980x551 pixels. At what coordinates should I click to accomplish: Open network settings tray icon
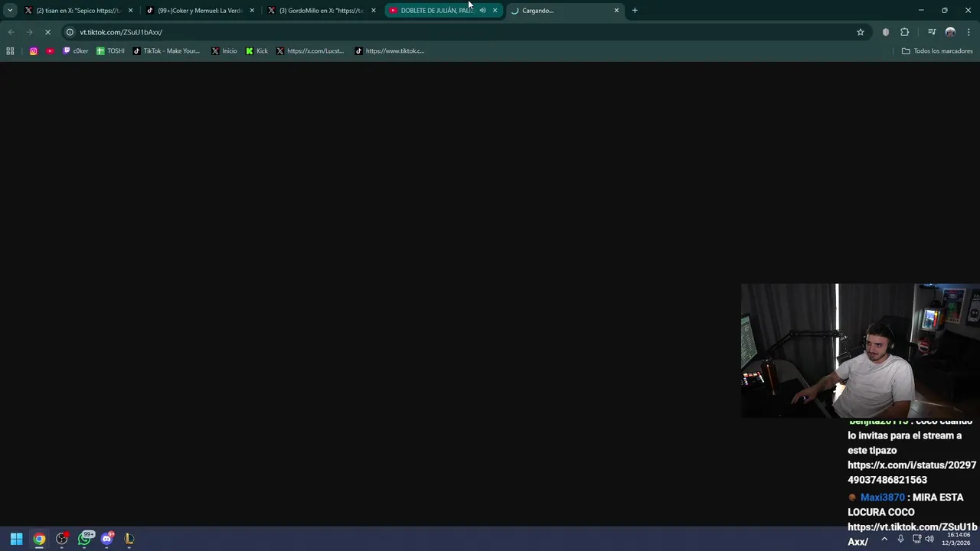916,539
